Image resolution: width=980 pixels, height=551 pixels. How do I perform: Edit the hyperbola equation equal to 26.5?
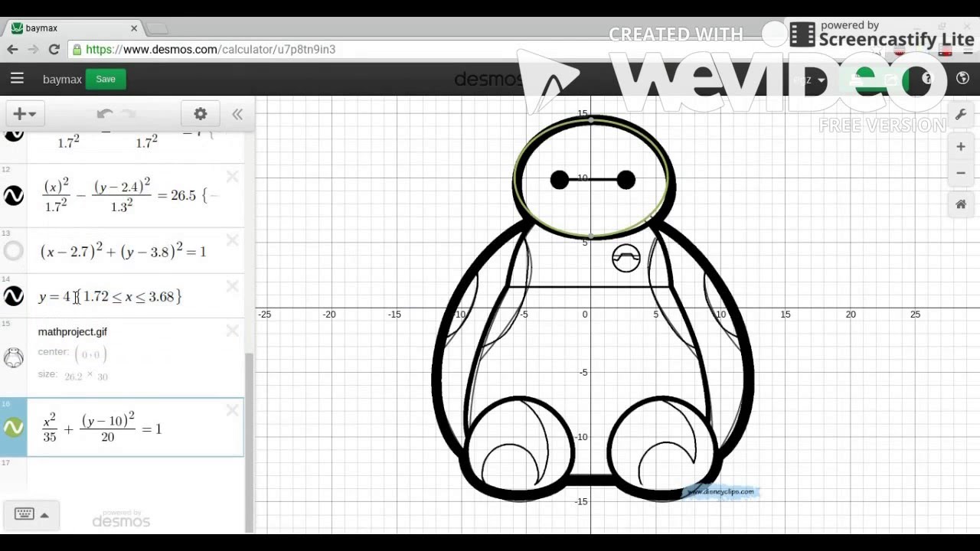coord(130,195)
